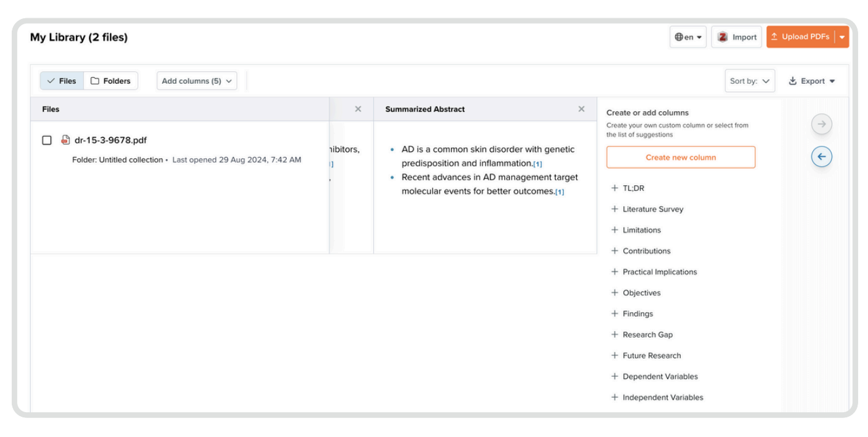Switch to the Folders view
Image resolution: width=868 pixels, height=437 pixels.
tap(111, 81)
